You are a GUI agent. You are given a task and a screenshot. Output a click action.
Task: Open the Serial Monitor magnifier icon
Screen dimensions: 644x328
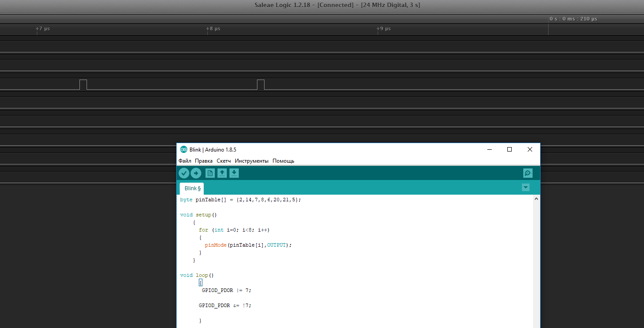528,173
